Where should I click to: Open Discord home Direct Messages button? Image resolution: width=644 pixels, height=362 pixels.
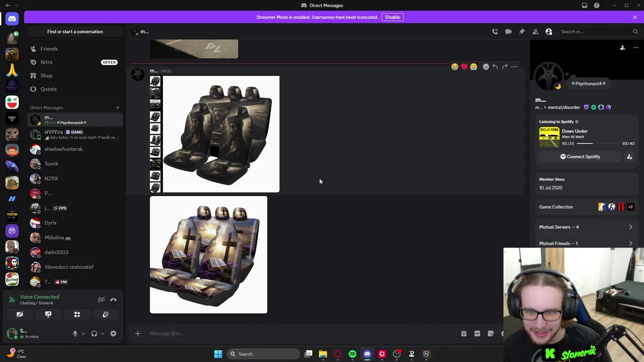[12, 19]
